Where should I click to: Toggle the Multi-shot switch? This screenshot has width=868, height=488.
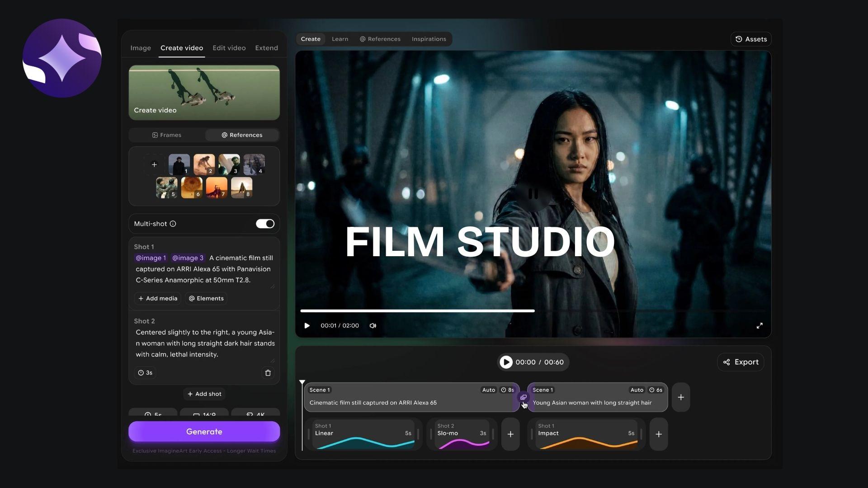(x=265, y=224)
